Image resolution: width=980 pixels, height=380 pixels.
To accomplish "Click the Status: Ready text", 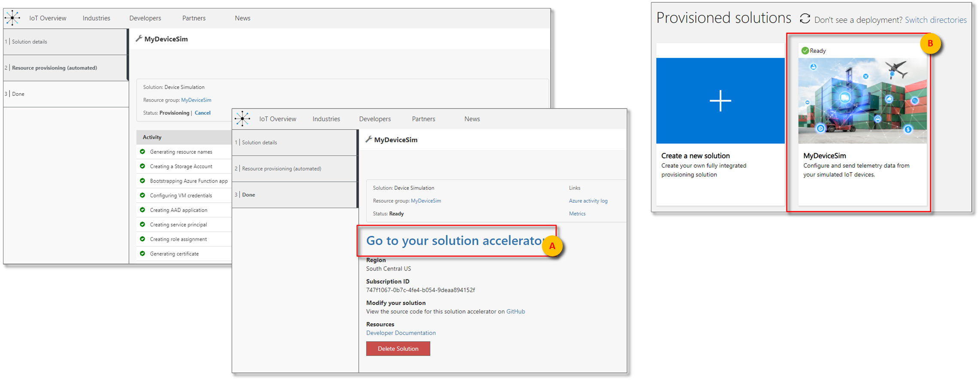I will (x=388, y=213).
